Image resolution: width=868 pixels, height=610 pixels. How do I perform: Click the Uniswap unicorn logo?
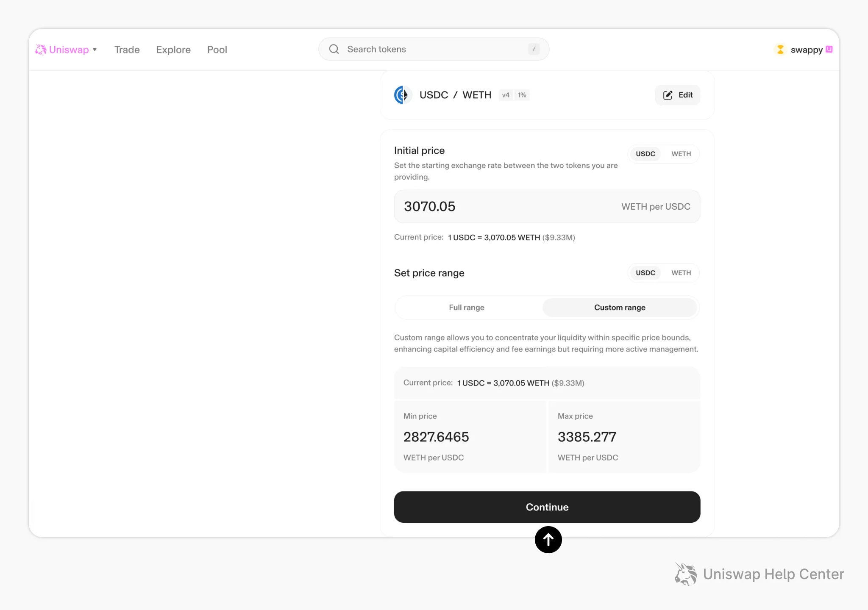41,50
